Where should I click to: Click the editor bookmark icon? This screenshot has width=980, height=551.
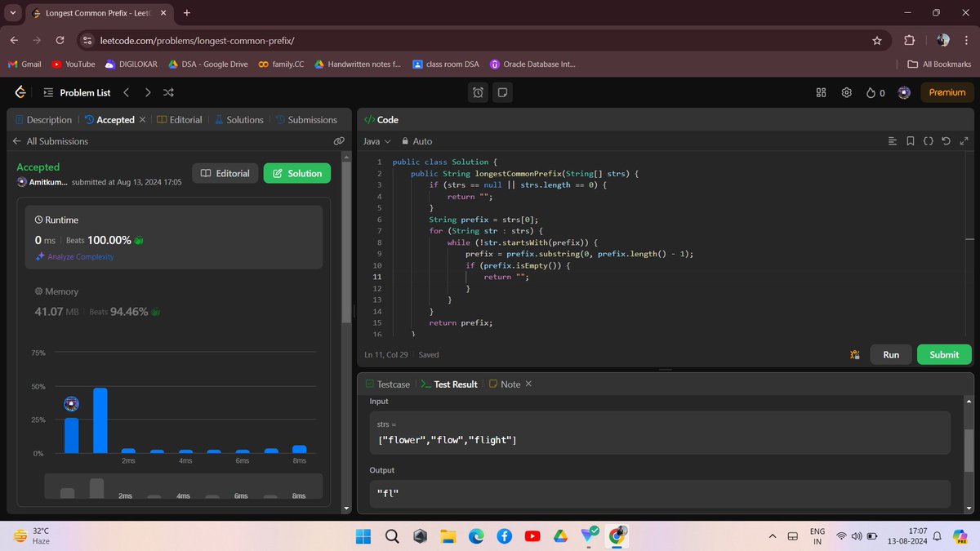click(910, 141)
